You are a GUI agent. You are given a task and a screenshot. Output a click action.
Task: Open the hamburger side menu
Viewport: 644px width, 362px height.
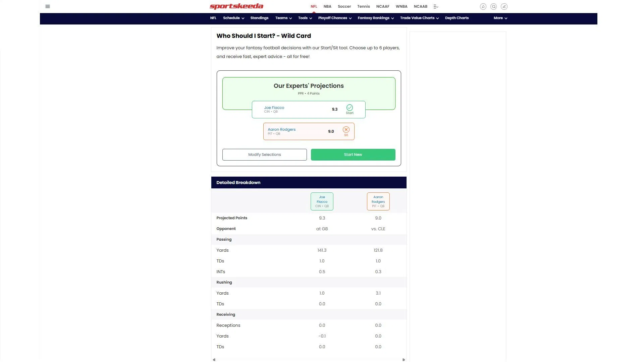click(48, 6)
